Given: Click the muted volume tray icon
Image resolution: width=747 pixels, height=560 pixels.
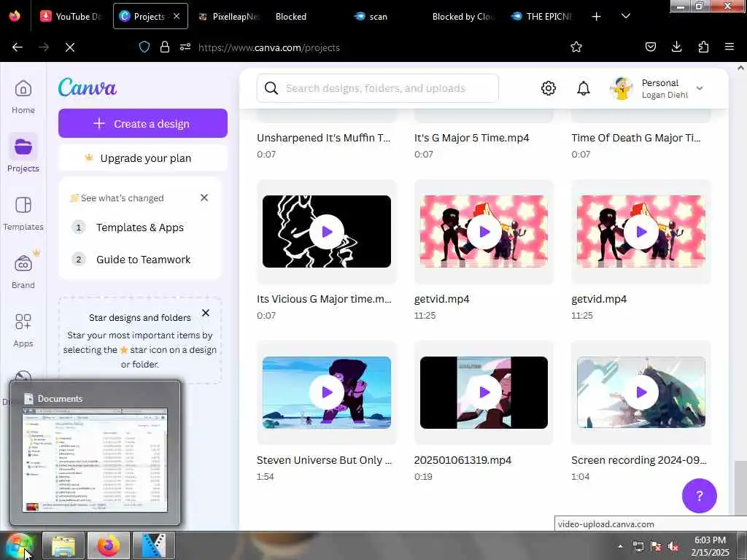Looking at the screenshot, I should coord(673,546).
